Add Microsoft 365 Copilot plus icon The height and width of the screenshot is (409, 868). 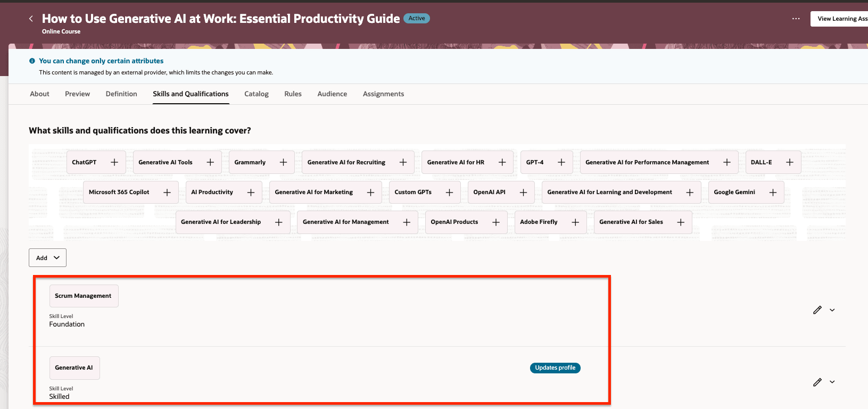tap(167, 193)
